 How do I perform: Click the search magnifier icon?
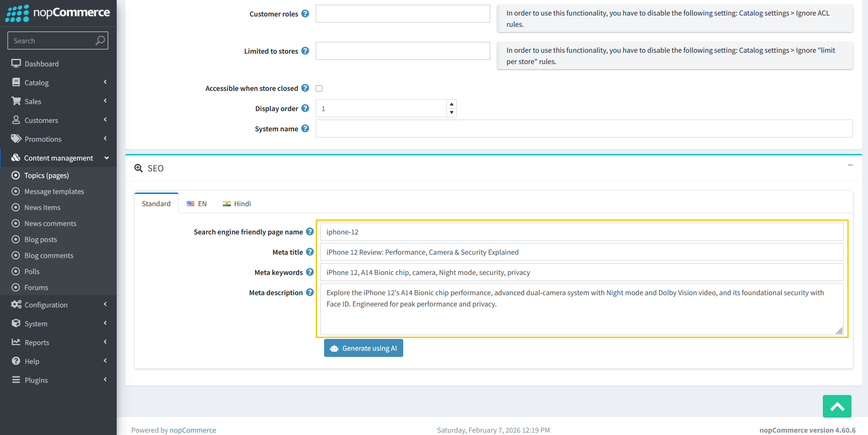point(100,40)
